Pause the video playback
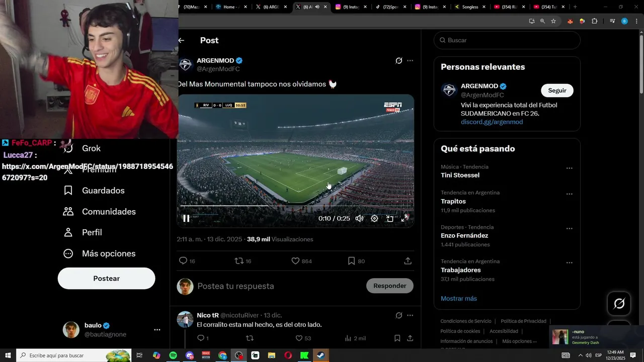This screenshot has width=644, height=362. click(186, 218)
